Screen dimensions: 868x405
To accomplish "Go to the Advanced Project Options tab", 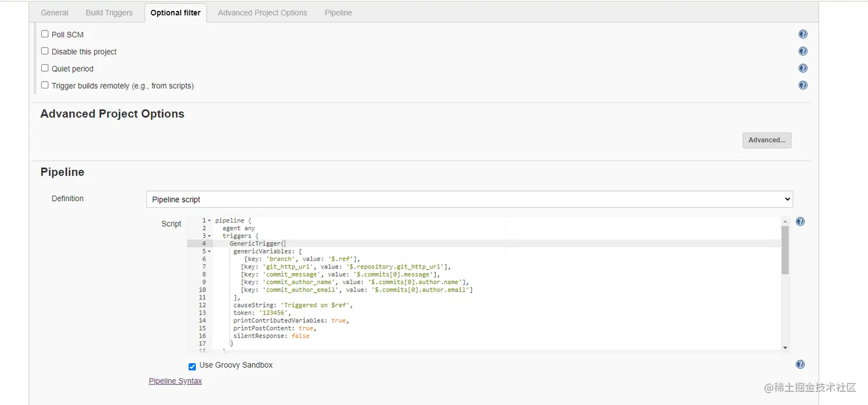I will pos(262,13).
